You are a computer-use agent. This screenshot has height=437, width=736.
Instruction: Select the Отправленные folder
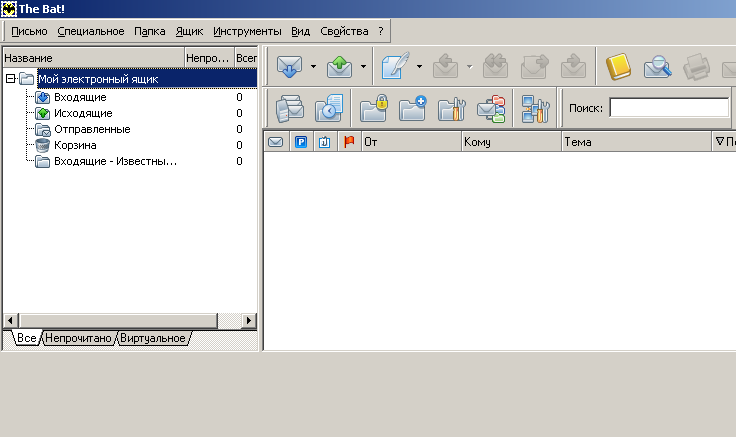pyautogui.click(x=92, y=129)
